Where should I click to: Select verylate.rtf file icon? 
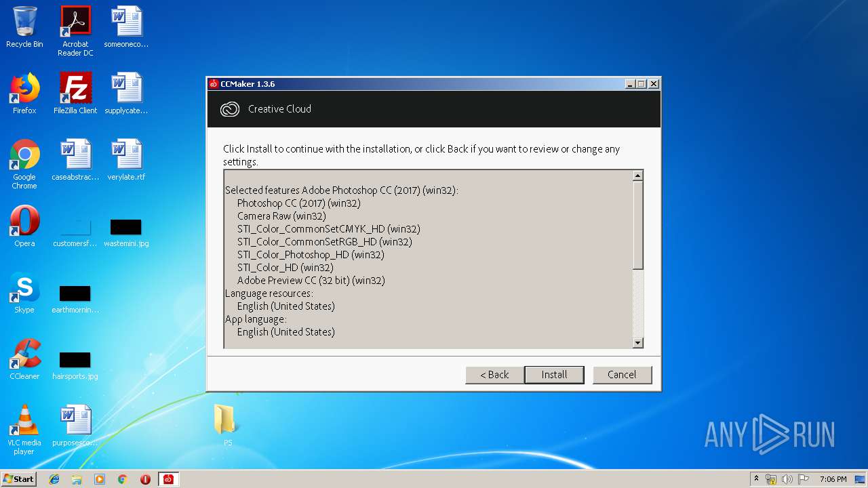click(126, 160)
